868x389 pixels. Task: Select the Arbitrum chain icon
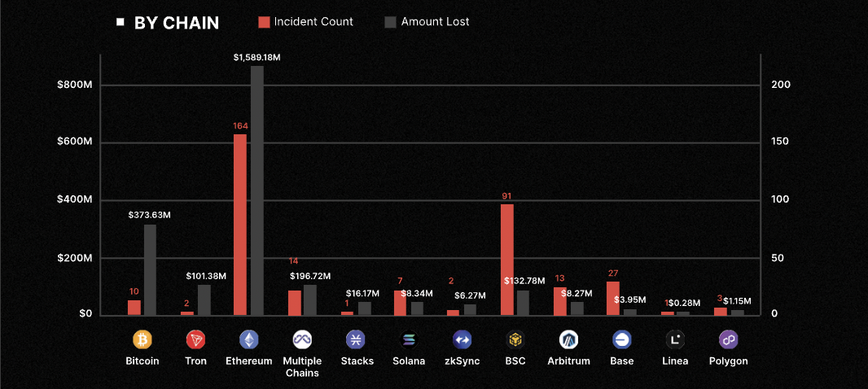coord(568,339)
